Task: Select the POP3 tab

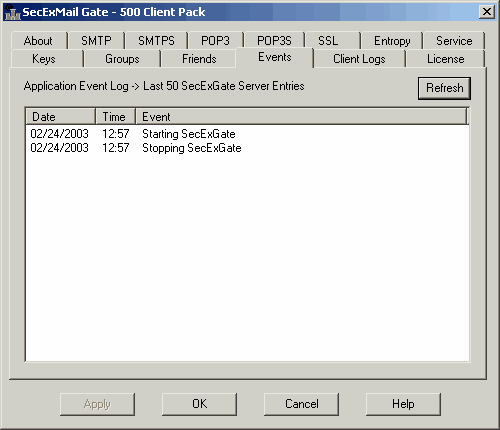Action: click(215, 41)
